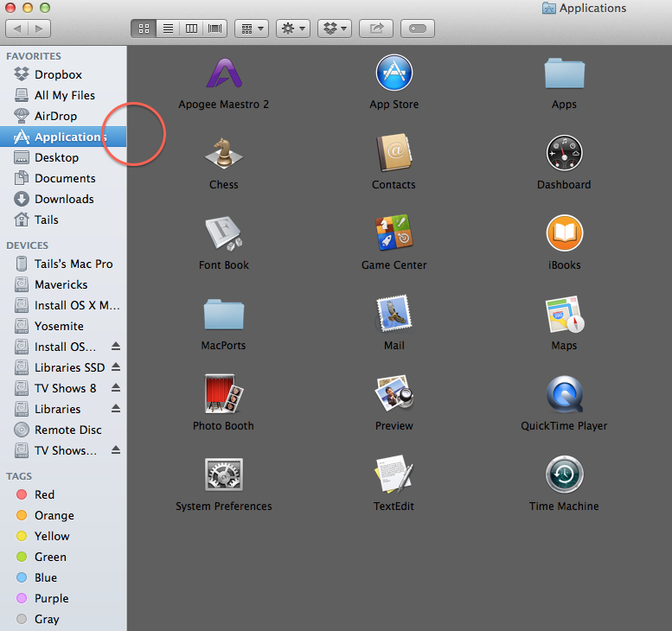This screenshot has width=672, height=631.
Task: Select the Install OS X M… volume
Action: tap(63, 305)
